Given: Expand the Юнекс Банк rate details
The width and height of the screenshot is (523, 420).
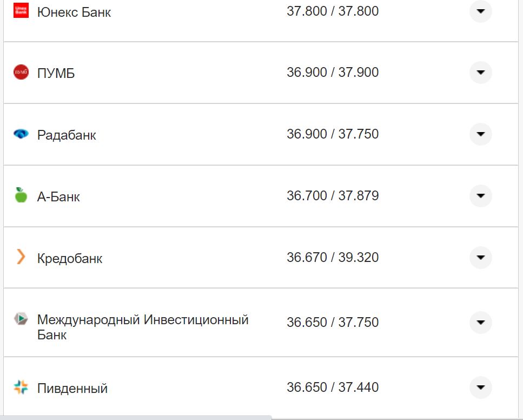Looking at the screenshot, I should 480,11.
